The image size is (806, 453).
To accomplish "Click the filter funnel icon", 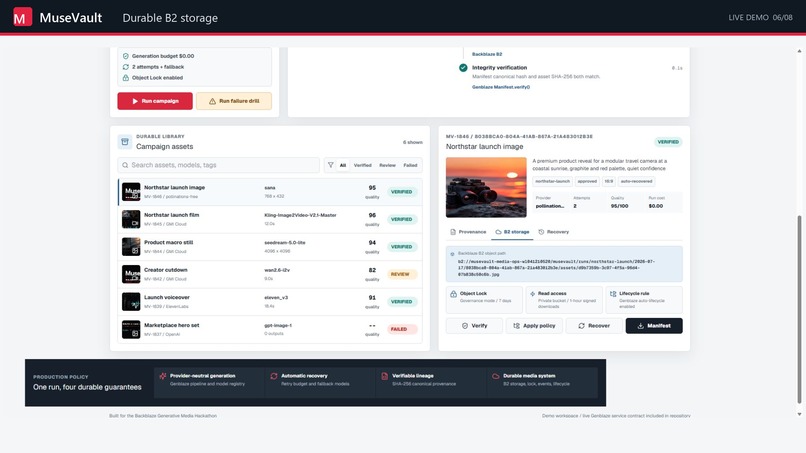I will pyautogui.click(x=331, y=165).
